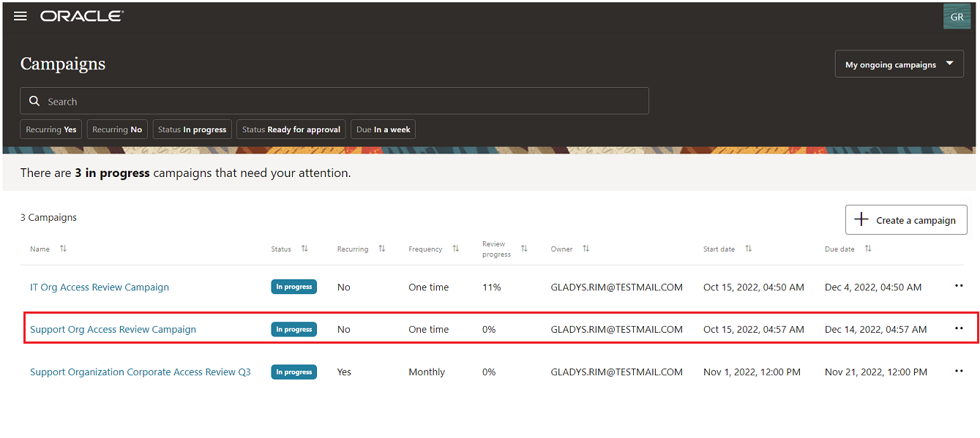Screen dimensions: 980x438
Task: Click the Yes recurring cell
Action: [x=344, y=372]
